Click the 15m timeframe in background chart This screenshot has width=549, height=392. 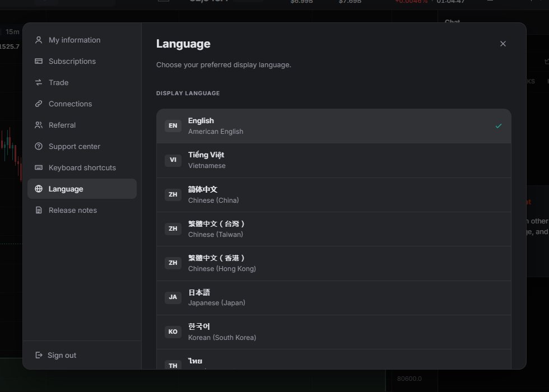pyautogui.click(x=12, y=32)
